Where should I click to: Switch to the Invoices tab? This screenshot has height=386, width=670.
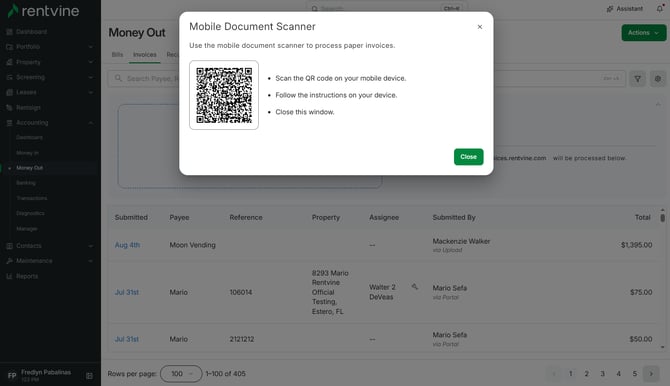point(144,55)
